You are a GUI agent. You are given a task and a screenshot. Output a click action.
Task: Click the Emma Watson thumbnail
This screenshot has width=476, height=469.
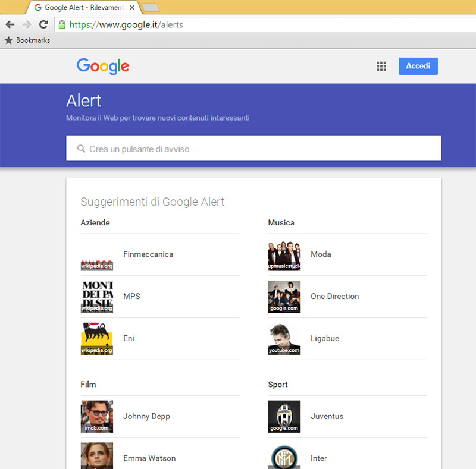pos(97,456)
